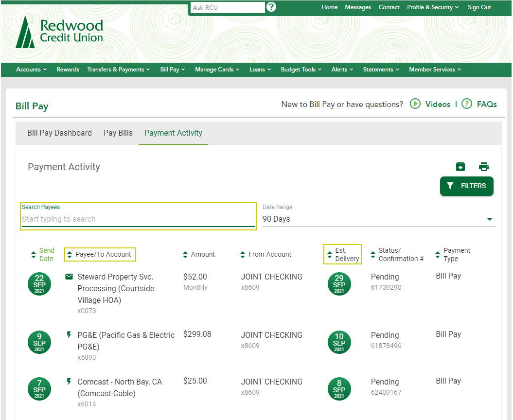The width and height of the screenshot is (513, 420).
Task: Sort by Est. Delivery column arrows
Action: (x=330, y=255)
